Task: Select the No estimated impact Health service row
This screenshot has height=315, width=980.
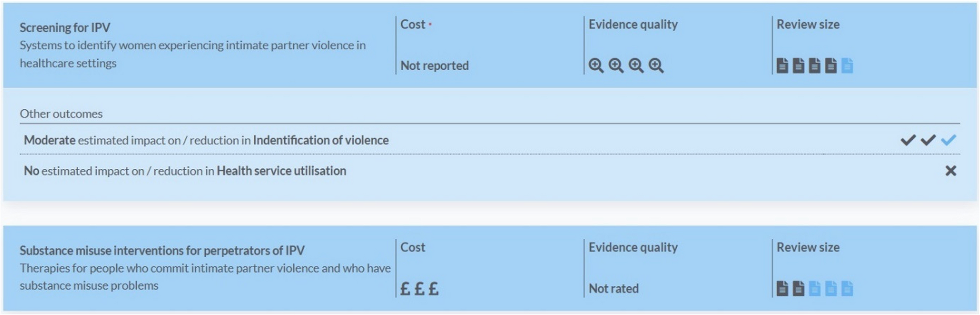Action: pos(490,171)
